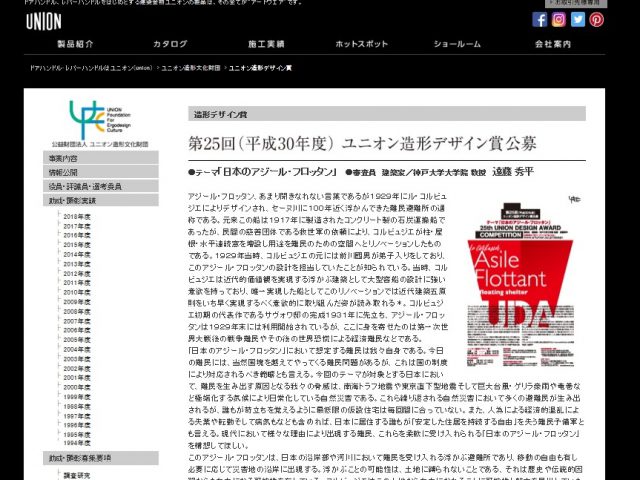
Task: Select 2001年度 in the sidebar
Action: [x=77, y=378]
